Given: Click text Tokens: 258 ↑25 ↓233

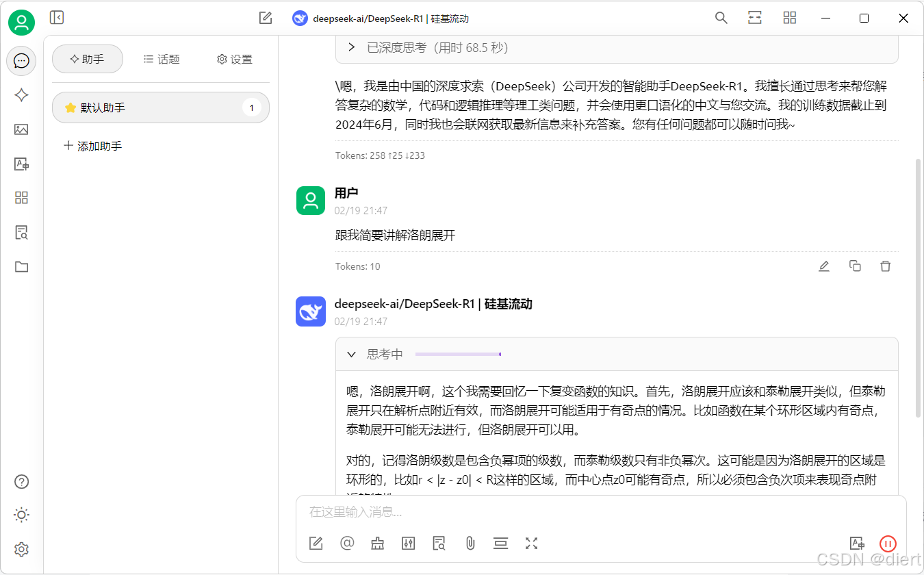Looking at the screenshot, I should 380,155.
